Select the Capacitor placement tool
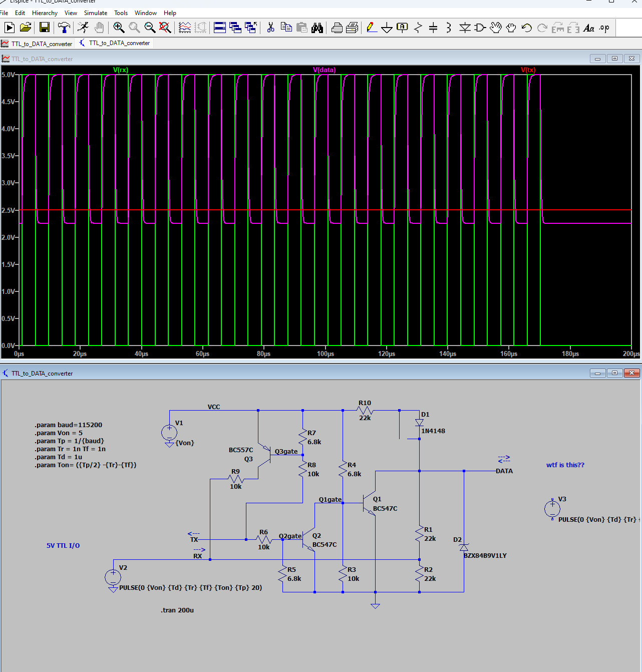Image resolution: width=642 pixels, height=672 pixels. pos(433,28)
